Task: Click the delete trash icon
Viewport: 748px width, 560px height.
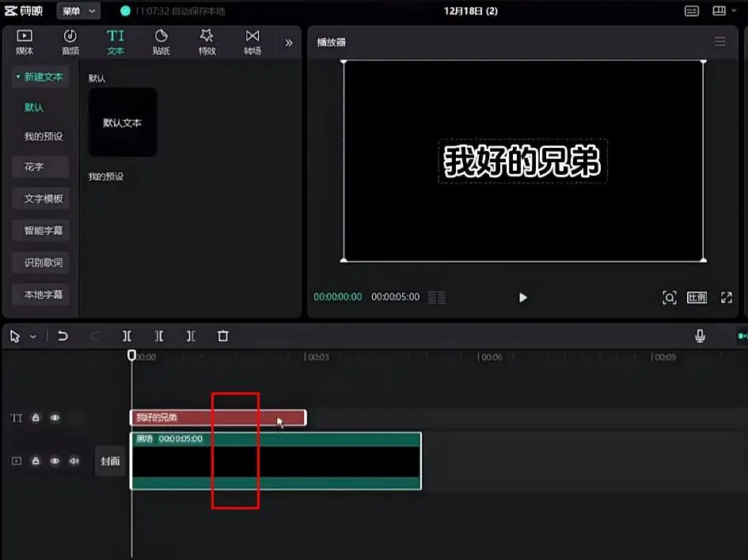Action: (223, 336)
